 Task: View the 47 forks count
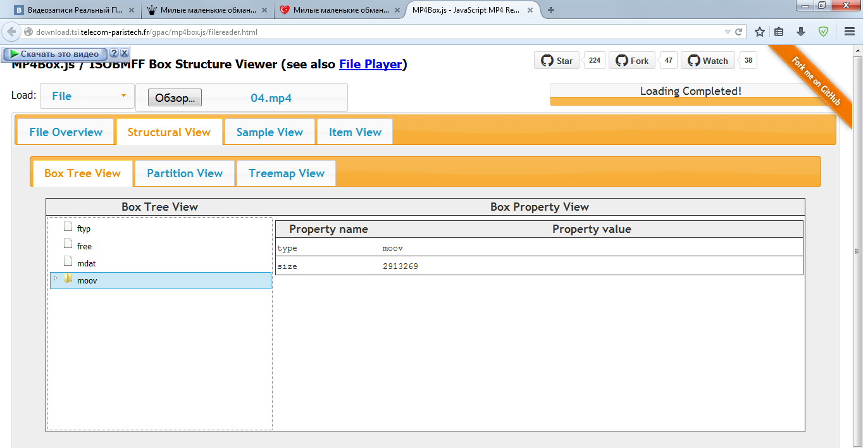[669, 61]
